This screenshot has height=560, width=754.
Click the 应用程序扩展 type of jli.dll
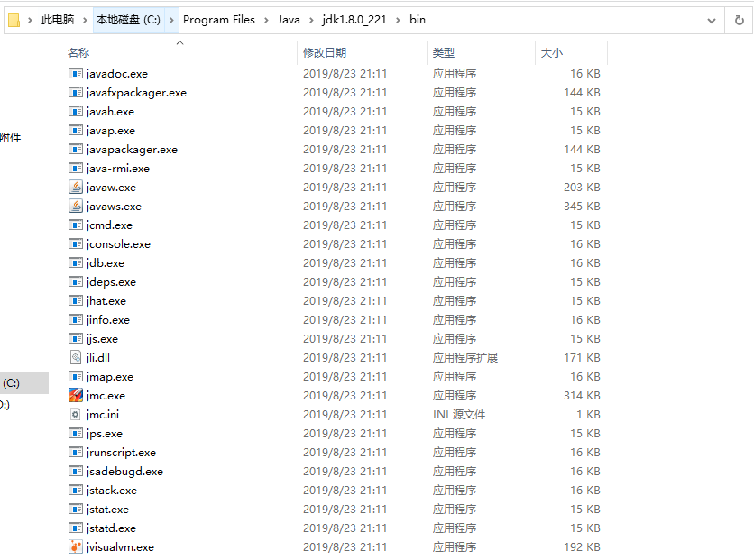[465, 358]
